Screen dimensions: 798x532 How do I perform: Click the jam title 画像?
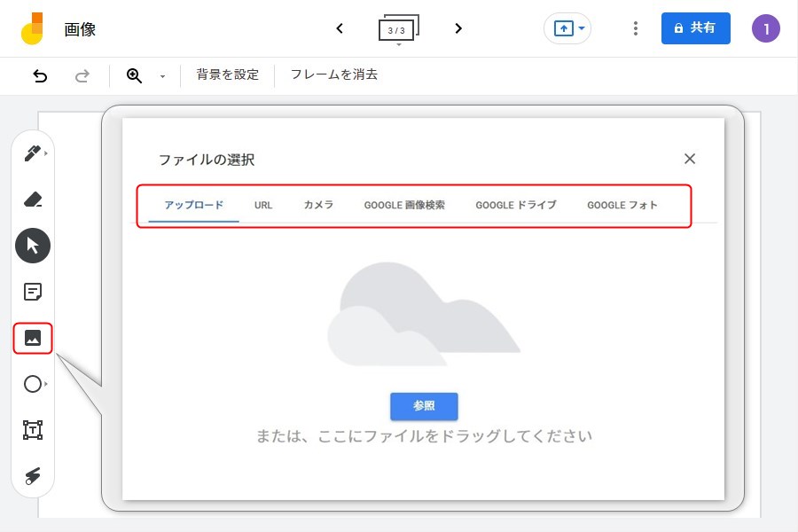80,29
